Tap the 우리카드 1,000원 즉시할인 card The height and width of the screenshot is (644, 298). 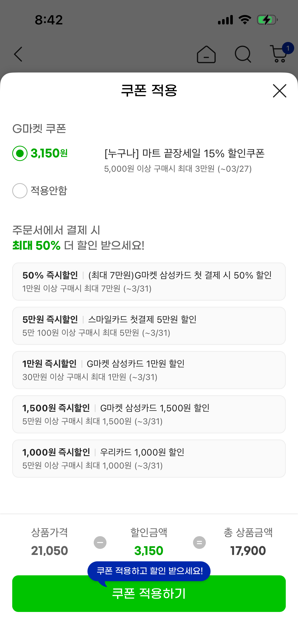(149, 459)
